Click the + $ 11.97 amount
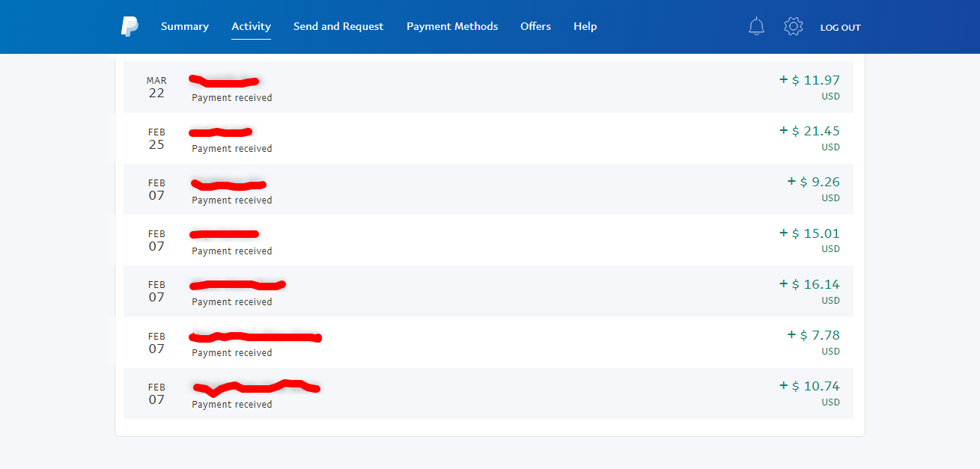980x469 pixels. 809,80
